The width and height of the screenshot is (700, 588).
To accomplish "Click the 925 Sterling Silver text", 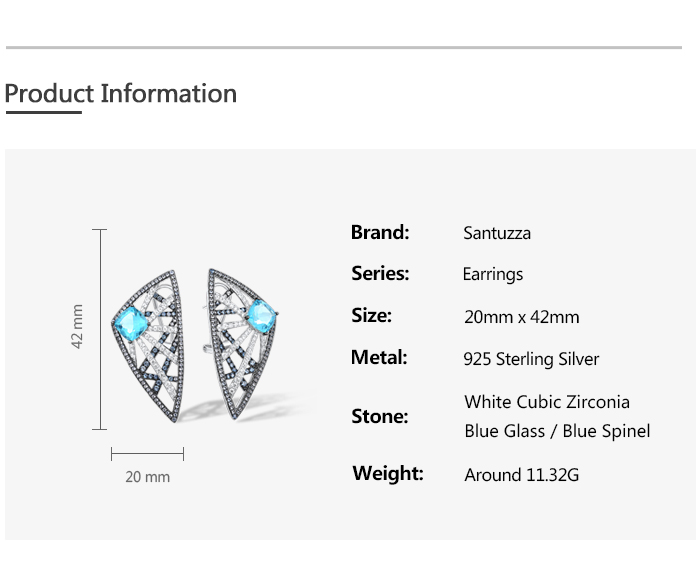I will (x=531, y=359).
